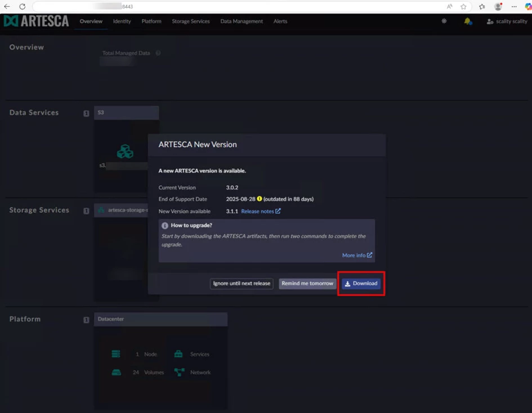Click the theme settings icon in the navbar
532x413 pixels.
[x=444, y=21]
